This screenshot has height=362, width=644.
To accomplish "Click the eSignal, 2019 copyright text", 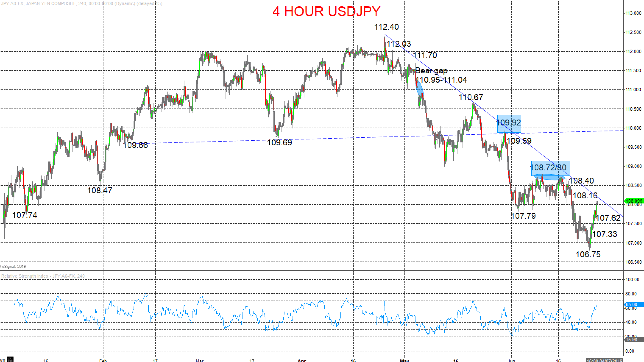I will (13, 266).
